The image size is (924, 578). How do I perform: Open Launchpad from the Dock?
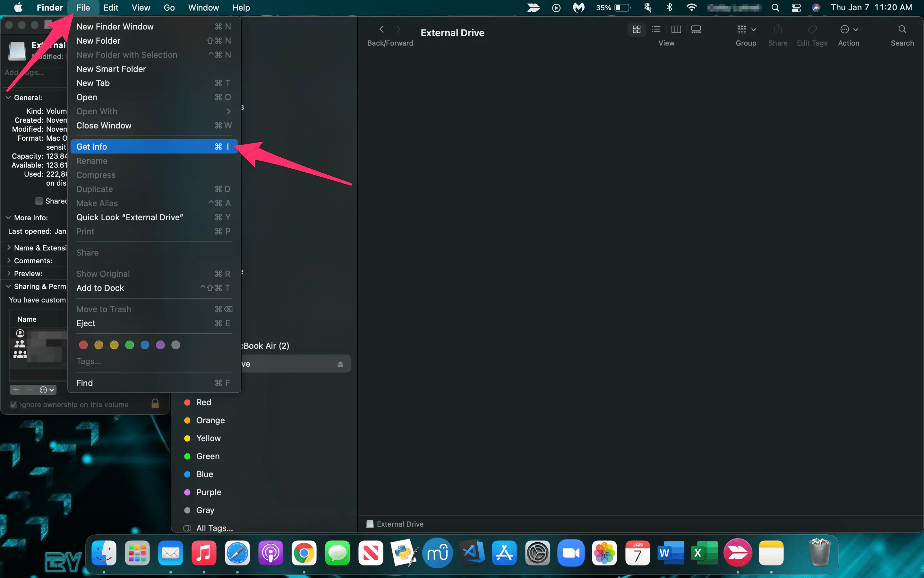pyautogui.click(x=137, y=553)
